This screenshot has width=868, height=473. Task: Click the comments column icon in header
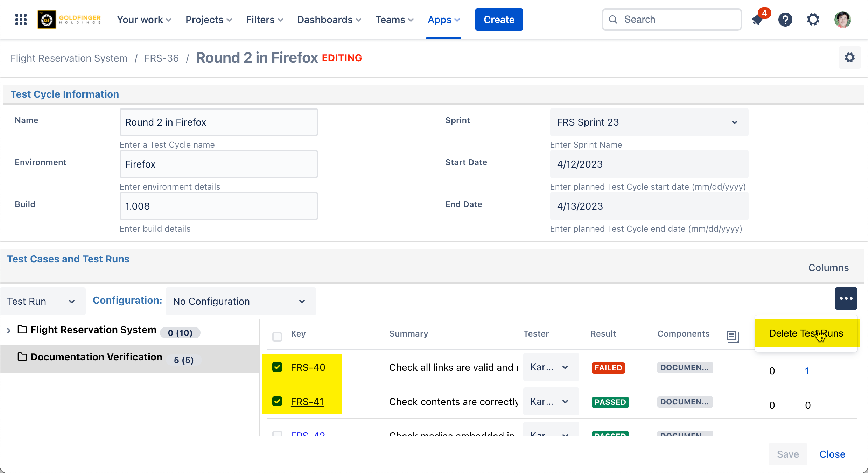tap(733, 336)
